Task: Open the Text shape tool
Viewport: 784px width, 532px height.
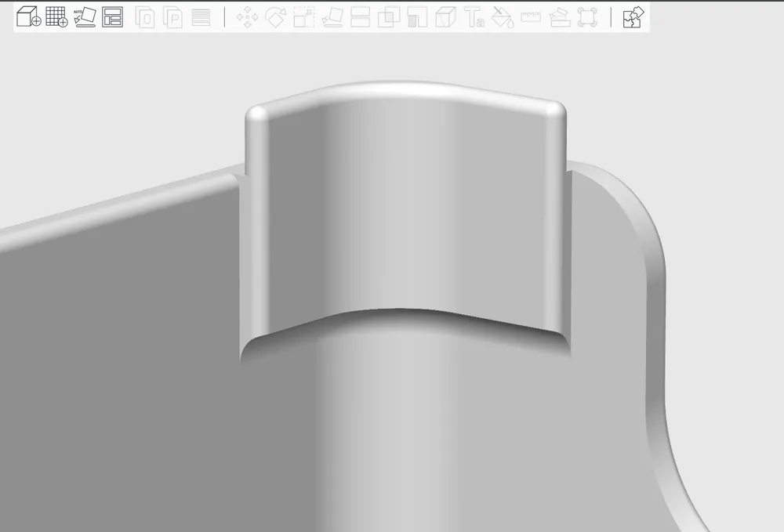Action: point(474,17)
